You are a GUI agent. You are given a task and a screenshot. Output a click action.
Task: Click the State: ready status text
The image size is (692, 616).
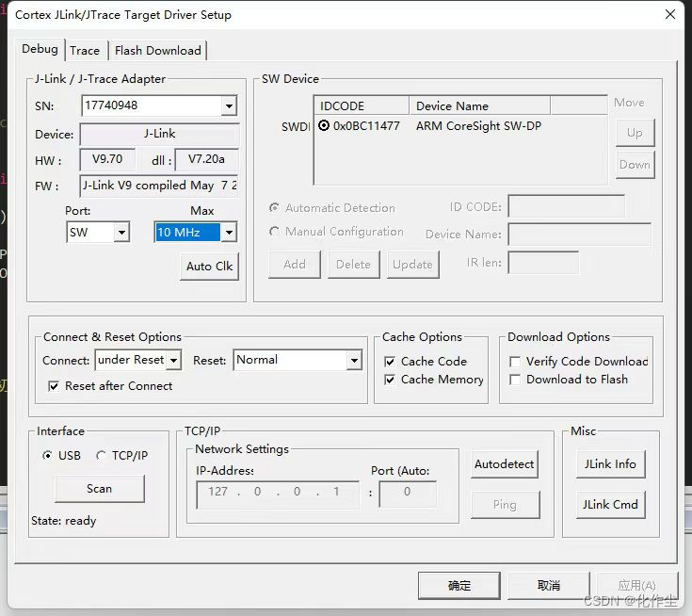point(64,521)
